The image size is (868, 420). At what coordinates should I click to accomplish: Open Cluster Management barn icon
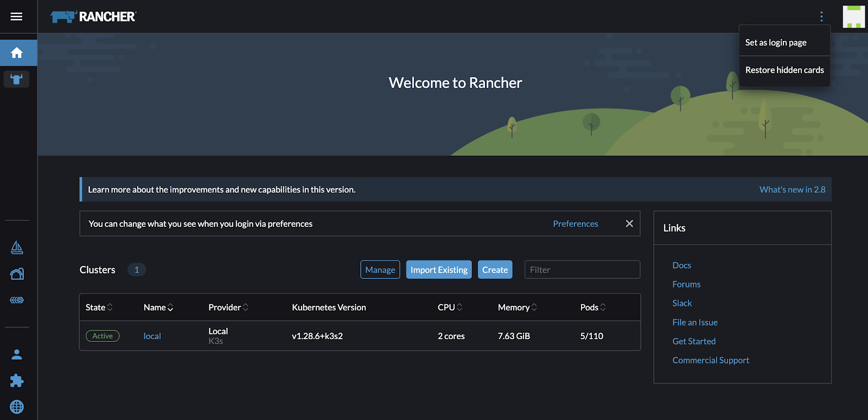click(x=17, y=273)
